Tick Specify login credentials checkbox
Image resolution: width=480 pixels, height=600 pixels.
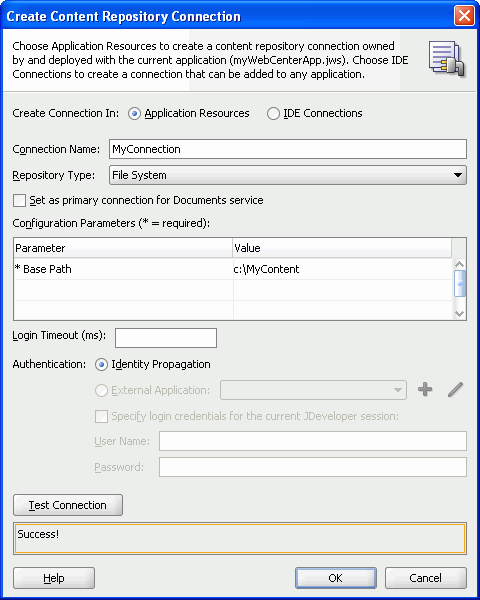(101, 416)
